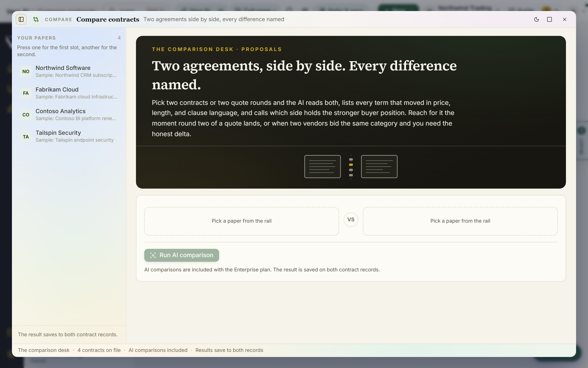
Task: Click 'Compare contracts' dialog title
Action: pyautogui.click(x=108, y=19)
